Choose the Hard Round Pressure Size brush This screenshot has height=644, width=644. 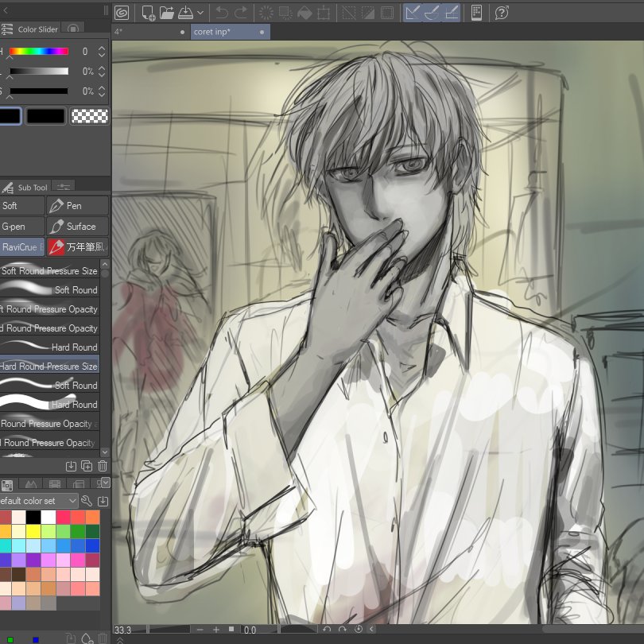[49, 366]
